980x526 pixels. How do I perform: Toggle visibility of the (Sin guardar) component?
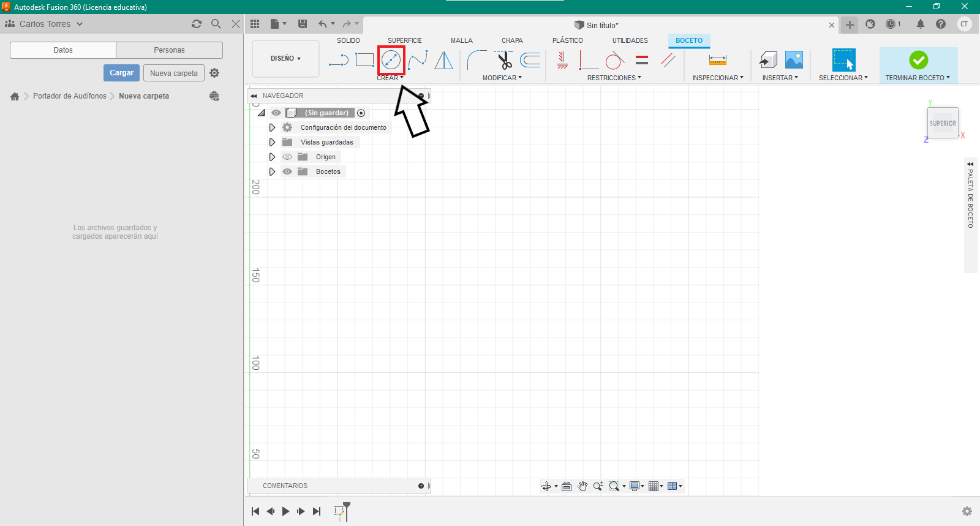[x=276, y=113]
